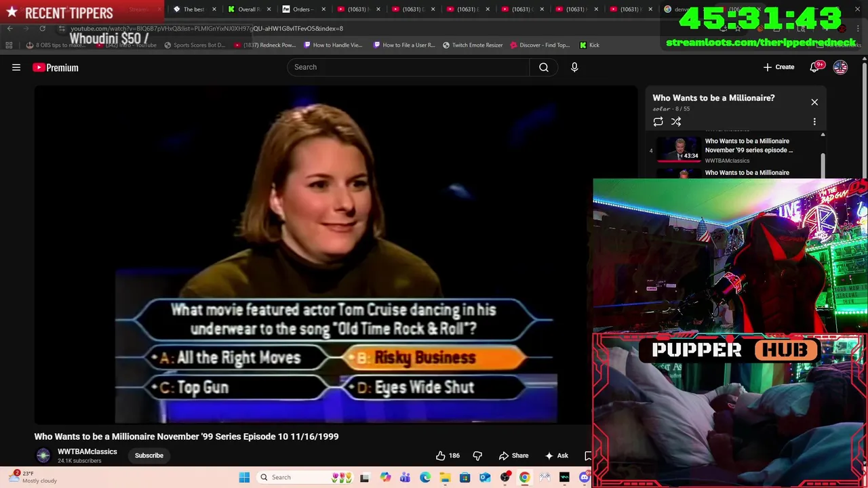
Task: Switch to the Orders browser tab
Action: click(301, 9)
